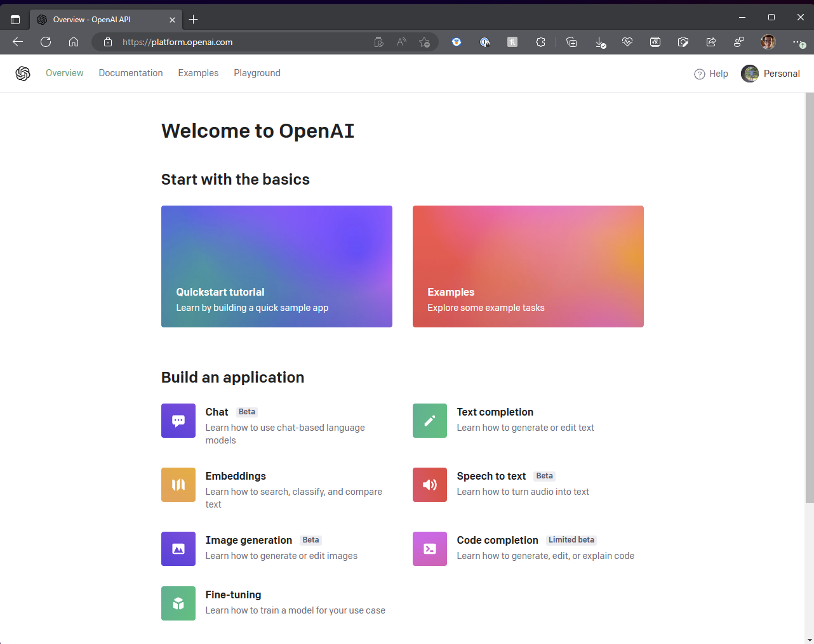Open the Embeddings orange icon
The image size is (814, 644).
tap(178, 485)
